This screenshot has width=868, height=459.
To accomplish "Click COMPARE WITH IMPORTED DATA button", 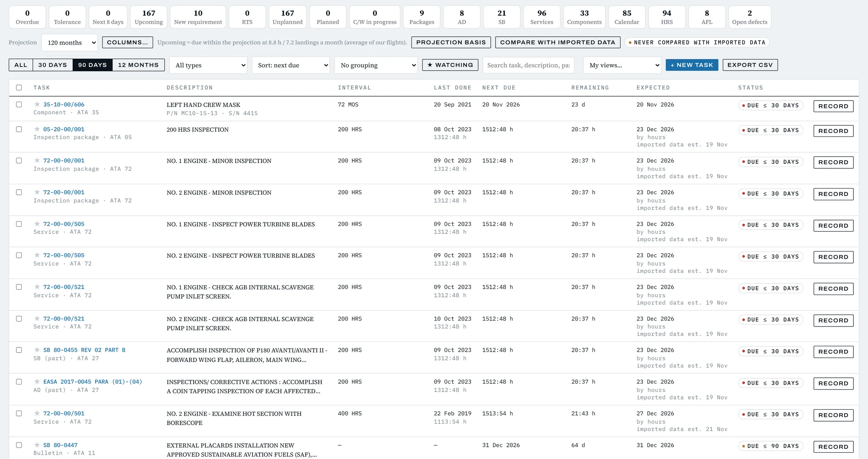I will (558, 43).
